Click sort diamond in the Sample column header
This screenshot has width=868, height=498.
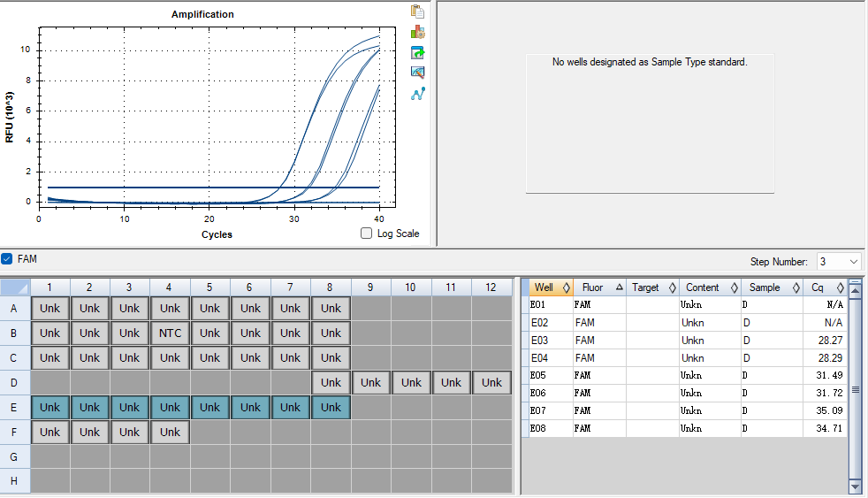coord(796,287)
